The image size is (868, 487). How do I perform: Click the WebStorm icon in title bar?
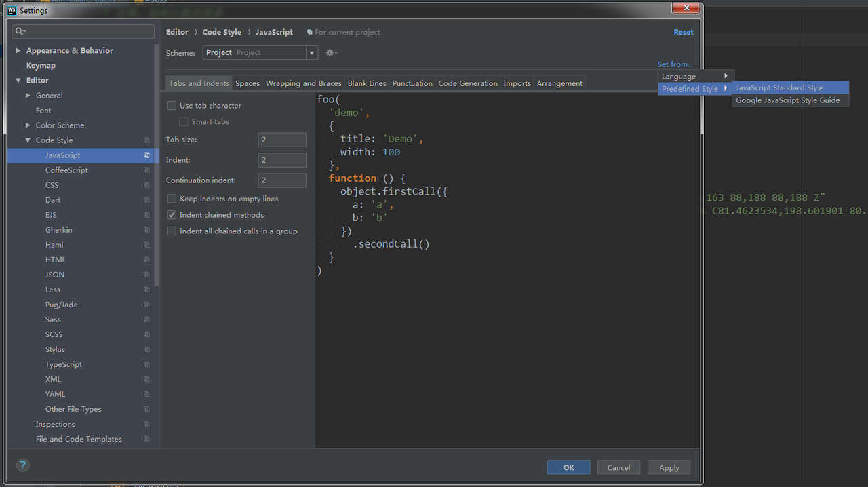pos(12,11)
